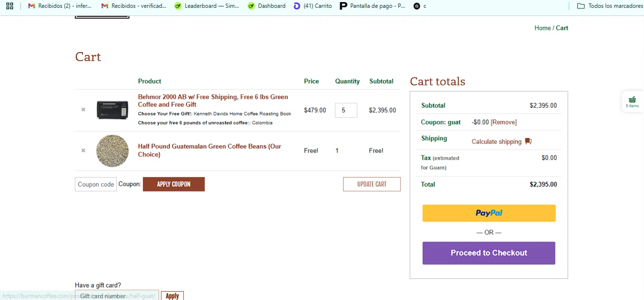Open Half Pound Guatemalan Green Coffee Beans link

pos(210,150)
